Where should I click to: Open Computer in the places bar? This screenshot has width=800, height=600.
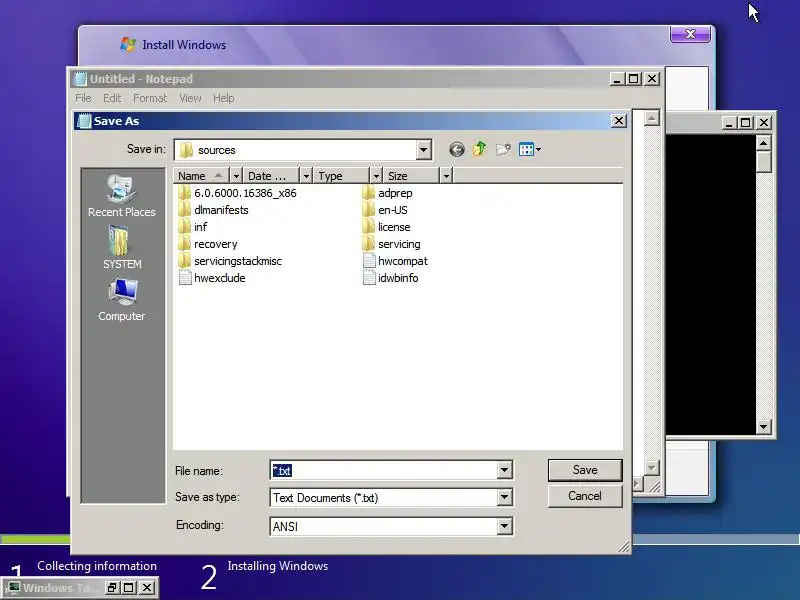(x=122, y=300)
